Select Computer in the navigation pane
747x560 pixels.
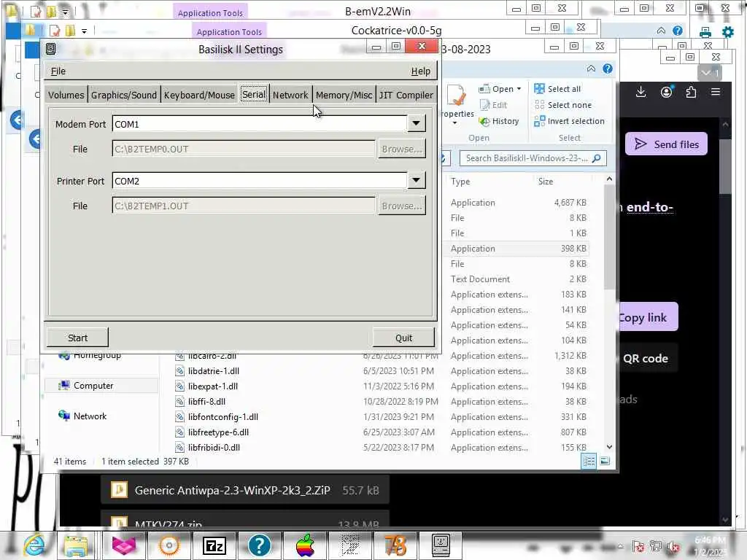[x=93, y=386]
